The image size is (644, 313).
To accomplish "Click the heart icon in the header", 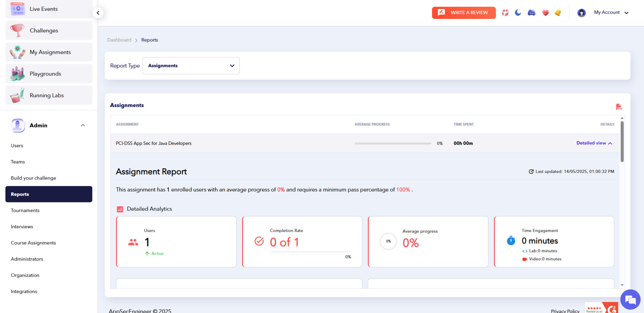I will (545, 13).
